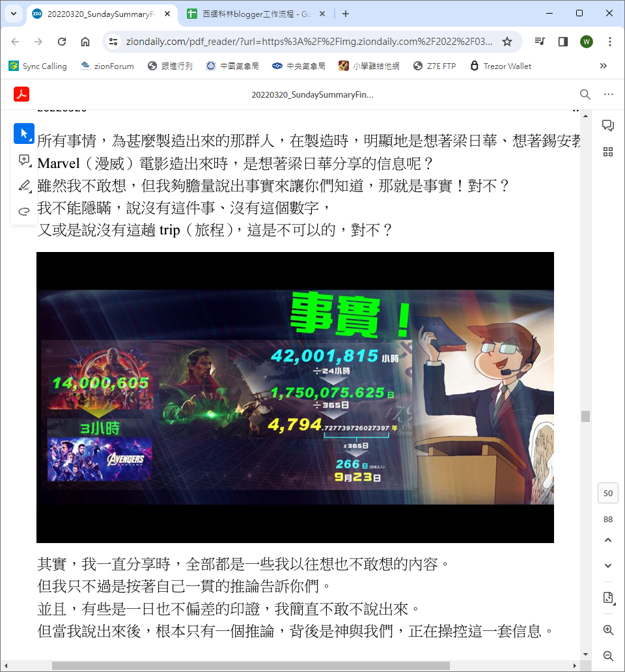Close the 西緬科林blogger tab
Image resolution: width=625 pixels, height=672 pixels.
[322, 14]
